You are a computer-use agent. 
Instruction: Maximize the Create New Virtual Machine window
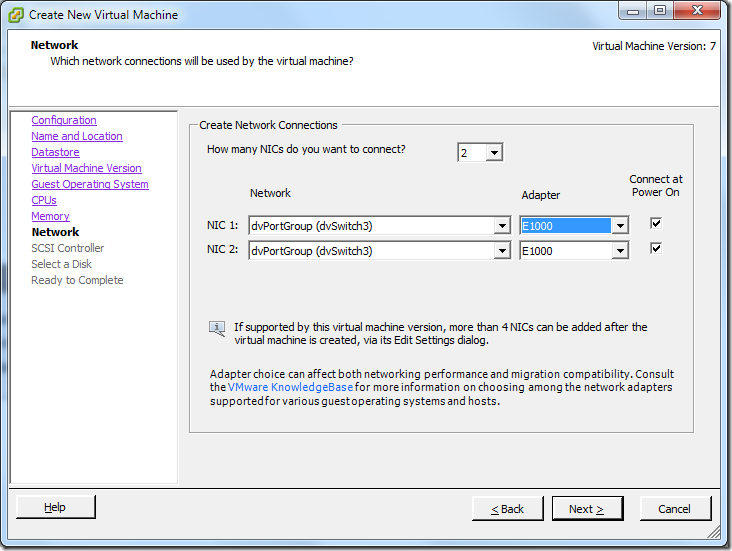[660, 10]
